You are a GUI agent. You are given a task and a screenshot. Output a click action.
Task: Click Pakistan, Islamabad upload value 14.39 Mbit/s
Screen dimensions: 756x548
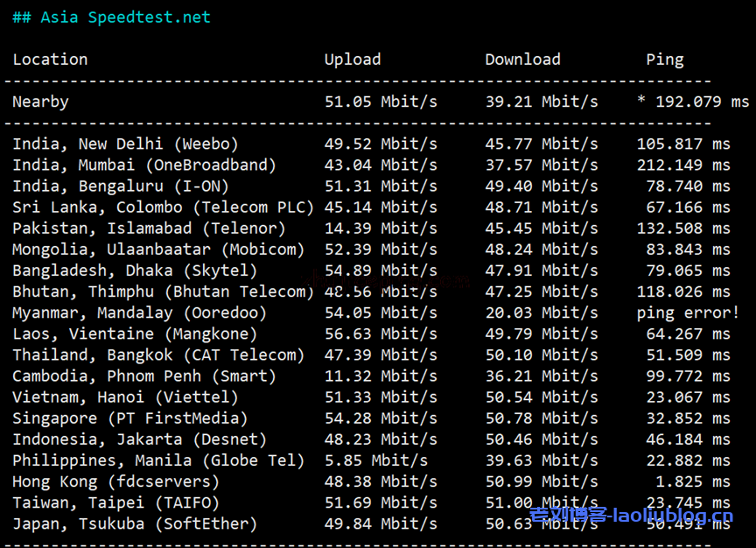coord(381,228)
